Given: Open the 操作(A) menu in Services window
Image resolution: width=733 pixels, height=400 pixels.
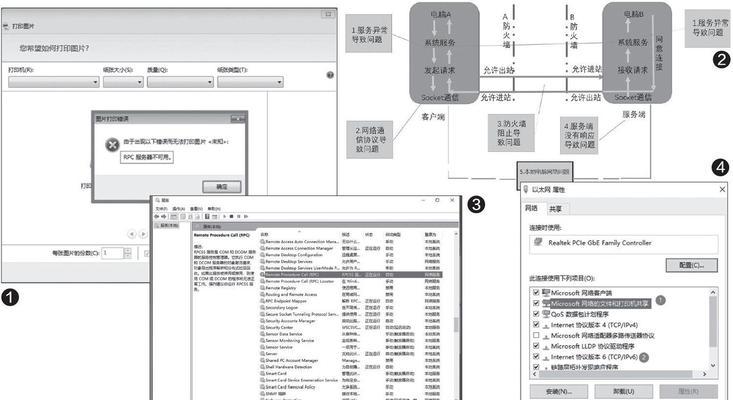Looking at the screenshot, I should pyautogui.click(x=179, y=208).
